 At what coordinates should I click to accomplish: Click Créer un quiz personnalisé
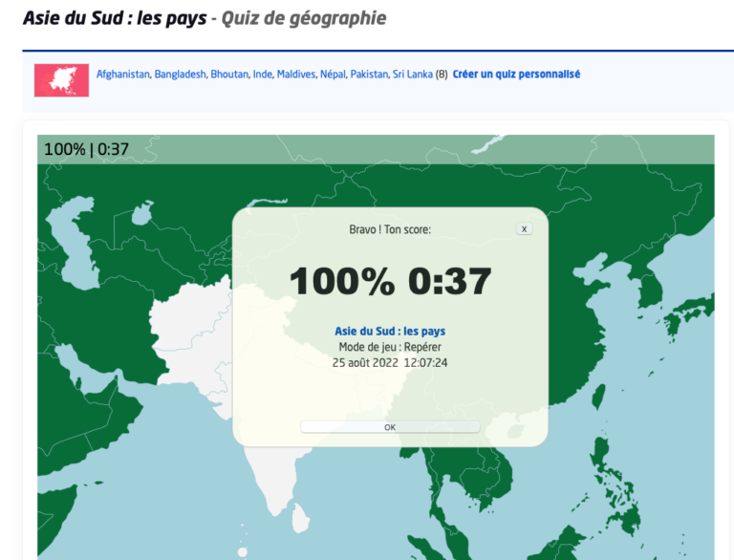coord(516,75)
